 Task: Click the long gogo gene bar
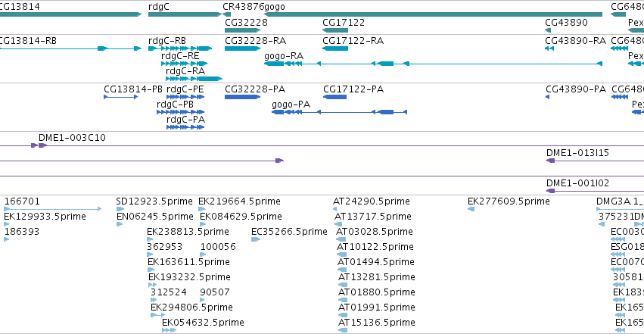(x=433, y=14)
